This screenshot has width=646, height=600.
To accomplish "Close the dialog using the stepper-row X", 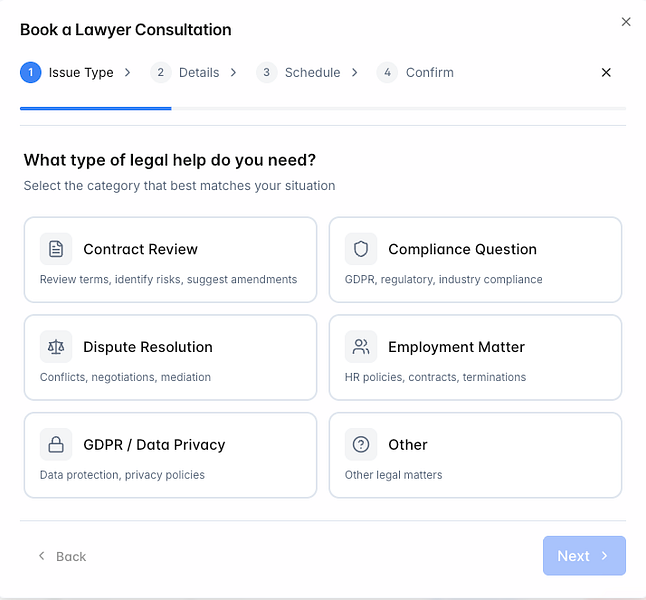I will [606, 72].
